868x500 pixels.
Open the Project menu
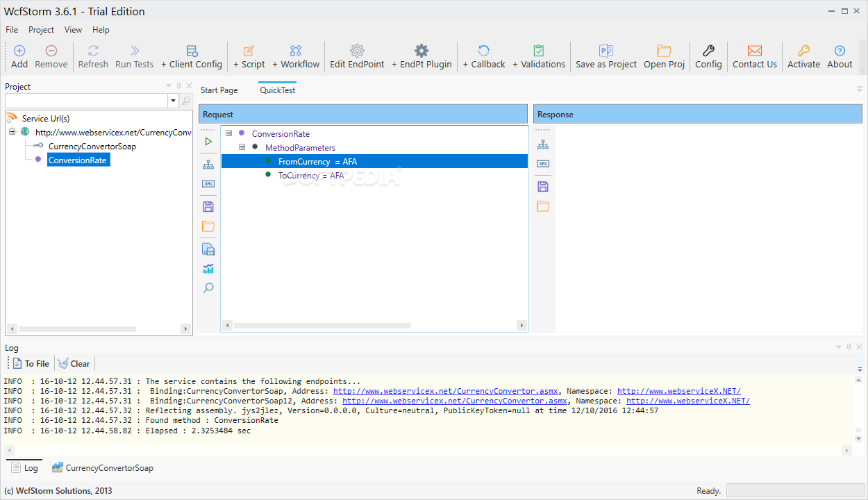(x=41, y=30)
